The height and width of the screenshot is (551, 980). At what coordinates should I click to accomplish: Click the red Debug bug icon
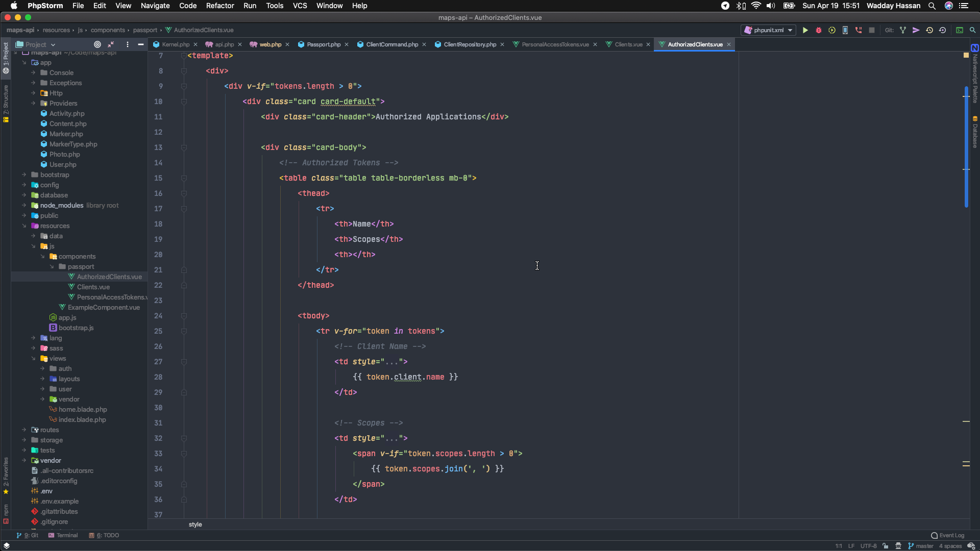(x=819, y=31)
